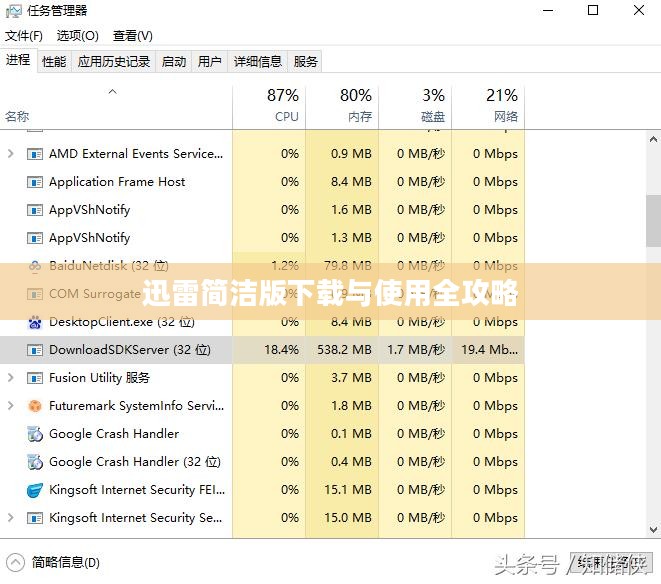The height and width of the screenshot is (584, 661).
Task: Click the 1.7 MB/秒 disk value
Action: pyautogui.click(x=416, y=350)
